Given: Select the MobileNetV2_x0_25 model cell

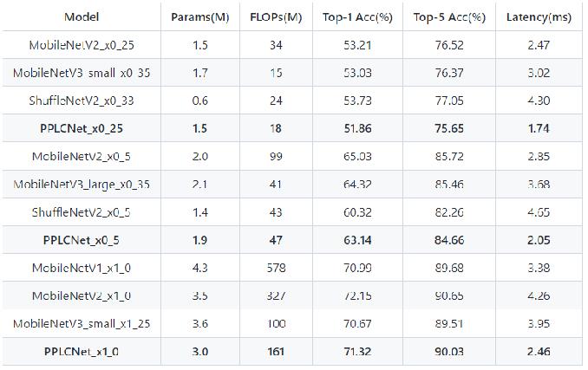Looking at the screenshot, I should pos(82,45).
